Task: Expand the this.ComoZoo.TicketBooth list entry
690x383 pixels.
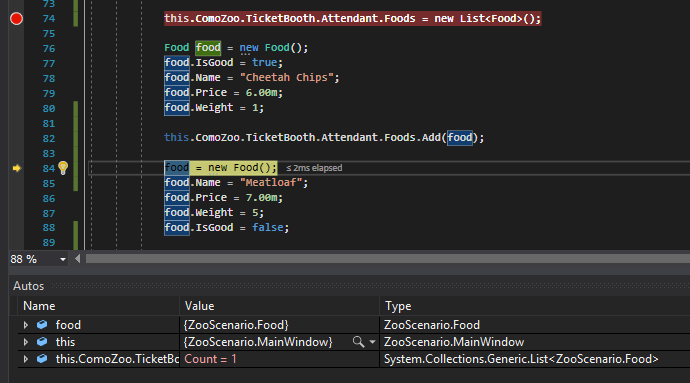Action: point(26,359)
